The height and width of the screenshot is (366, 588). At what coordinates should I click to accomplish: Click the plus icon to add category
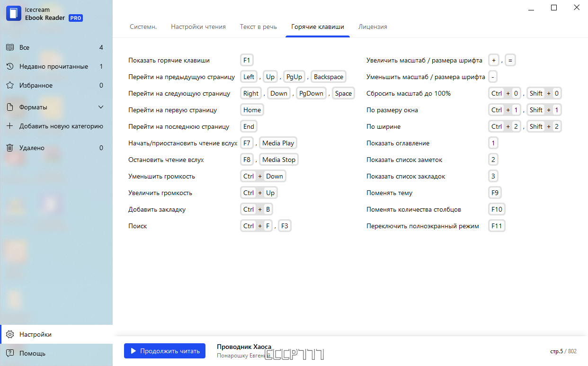click(9, 126)
